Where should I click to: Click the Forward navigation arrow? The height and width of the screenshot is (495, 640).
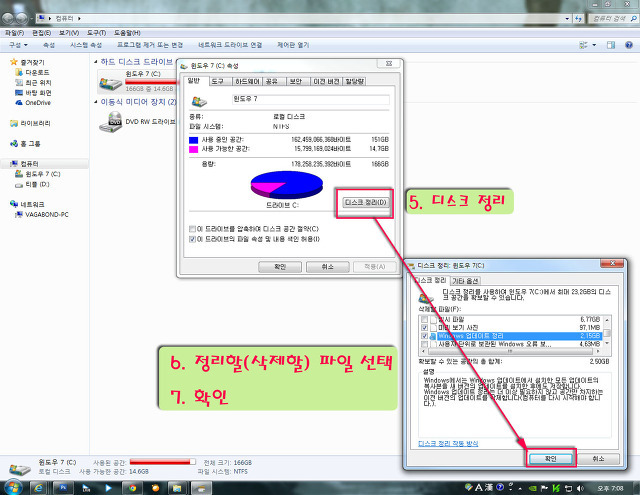point(21,18)
